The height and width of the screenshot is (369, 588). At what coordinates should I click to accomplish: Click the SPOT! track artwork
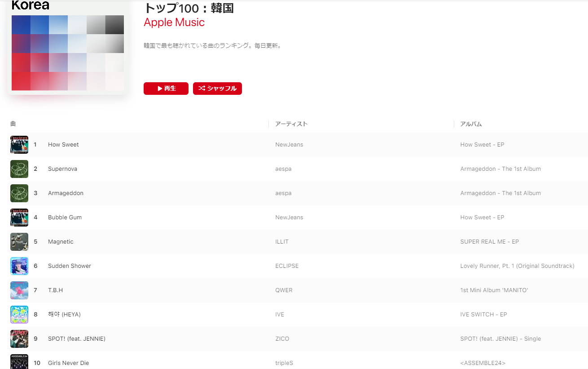point(19,339)
